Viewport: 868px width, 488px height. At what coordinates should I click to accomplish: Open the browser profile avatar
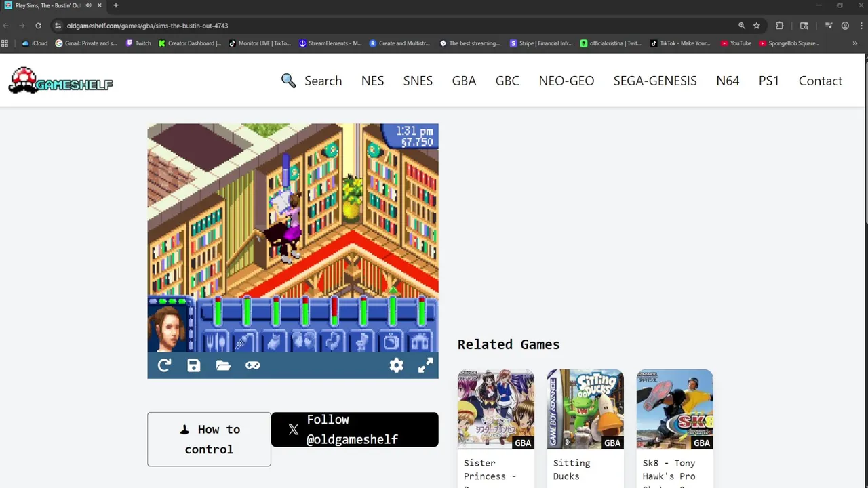[x=845, y=26]
